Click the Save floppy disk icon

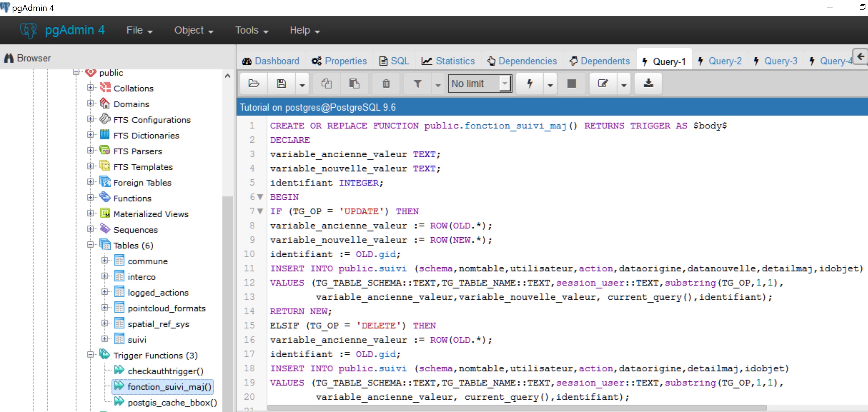(281, 83)
